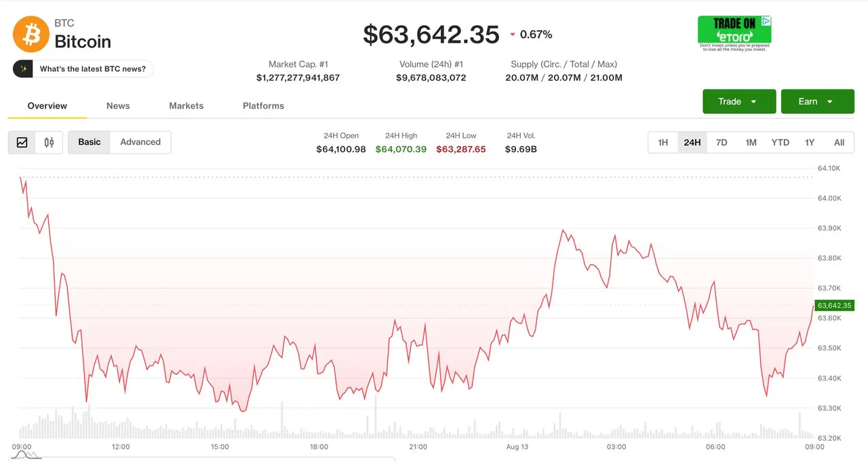Screen dimensions: 868x461
Task: Open the Trade on eToro ad
Action: tap(734, 33)
